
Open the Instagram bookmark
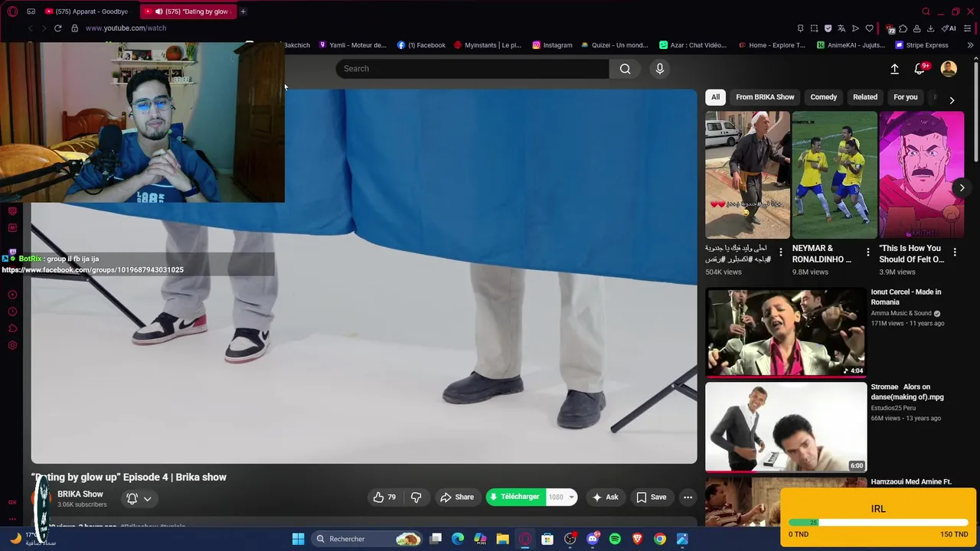point(552,45)
